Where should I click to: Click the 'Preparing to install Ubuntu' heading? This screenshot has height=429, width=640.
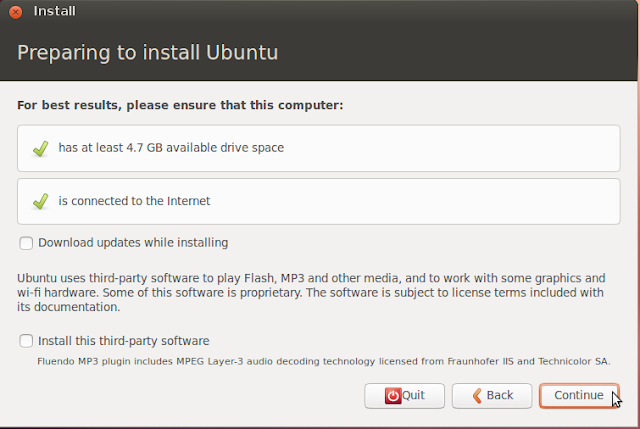click(148, 52)
